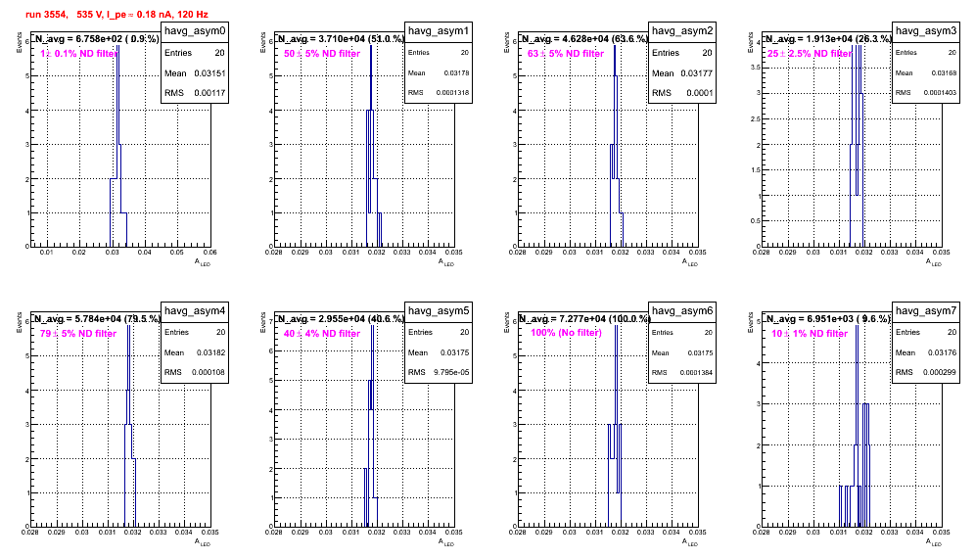
Task: Click the 100% (No filter) label
Action: tap(567, 333)
